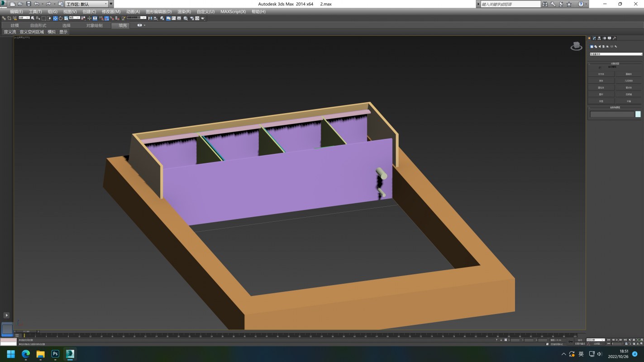Toggle Window/Crossing selection mode

click(49, 18)
